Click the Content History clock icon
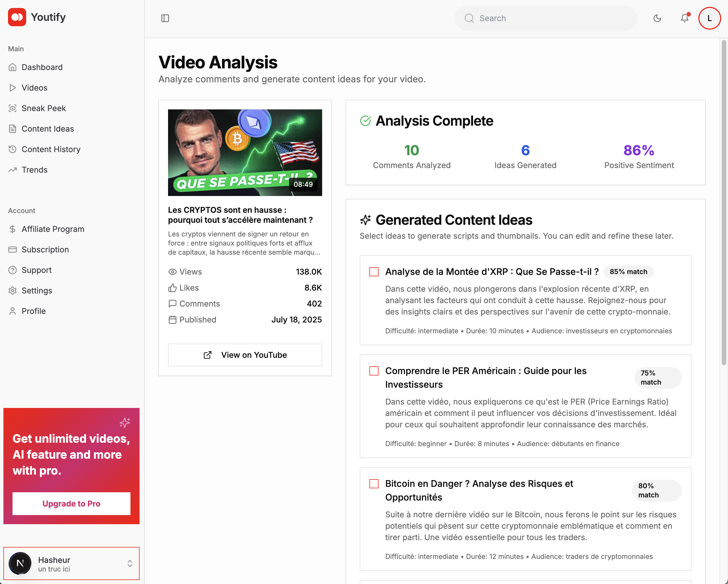Image resolution: width=728 pixels, height=584 pixels. pyautogui.click(x=13, y=149)
